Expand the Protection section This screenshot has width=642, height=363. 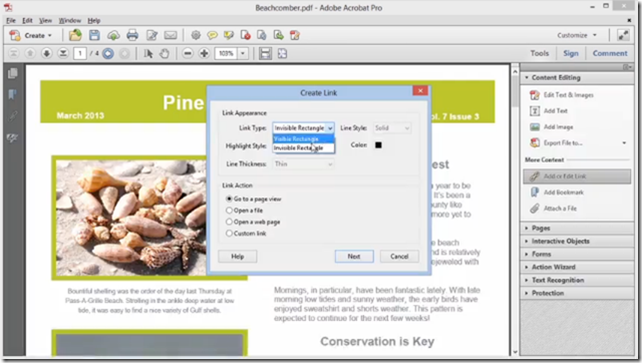[x=577, y=293]
